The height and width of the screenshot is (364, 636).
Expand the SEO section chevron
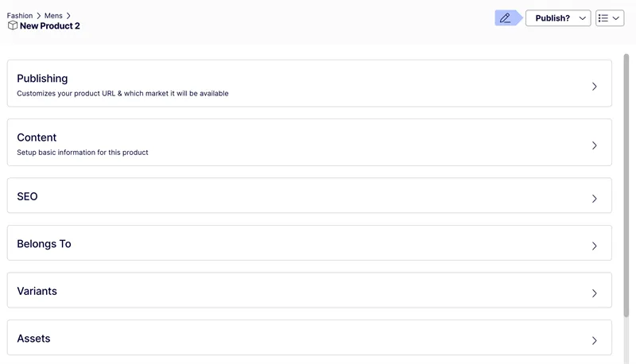[x=594, y=198]
